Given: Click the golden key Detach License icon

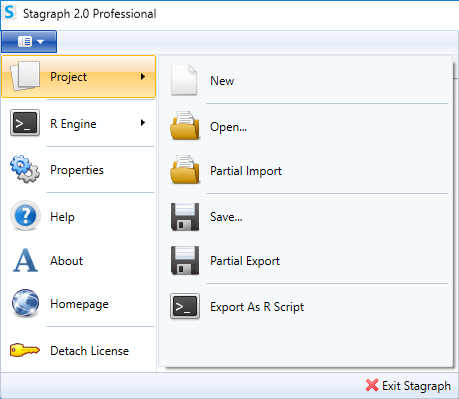Looking at the screenshot, I should [25, 350].
